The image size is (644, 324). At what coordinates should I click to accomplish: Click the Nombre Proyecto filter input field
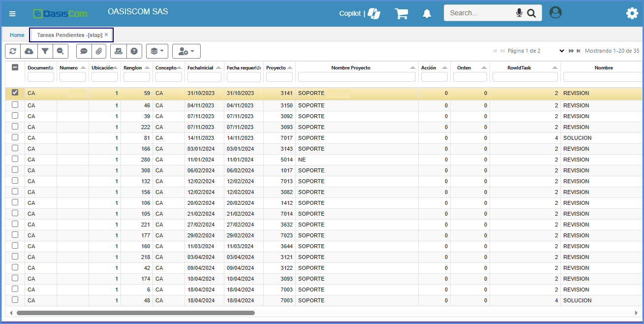click(x=357, y=77)
